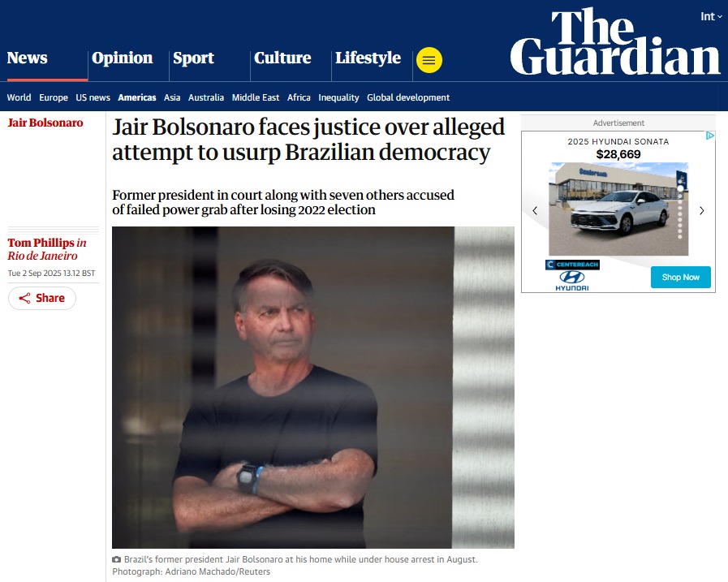
Task: Open the yellow hamburger menu button
Action: tap(429, 60)
